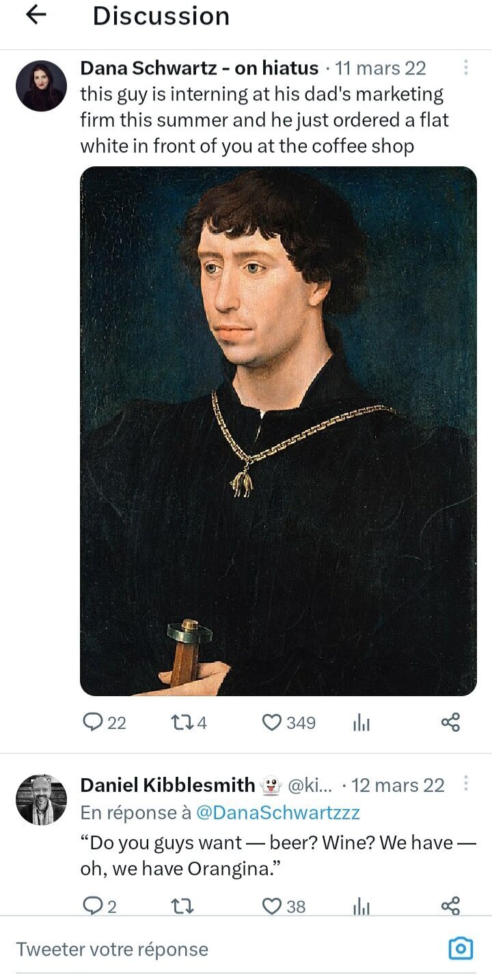
Task: Share Daniel Kibblesmith's reply
Action: pyautogui.click(x=450, y=906)
